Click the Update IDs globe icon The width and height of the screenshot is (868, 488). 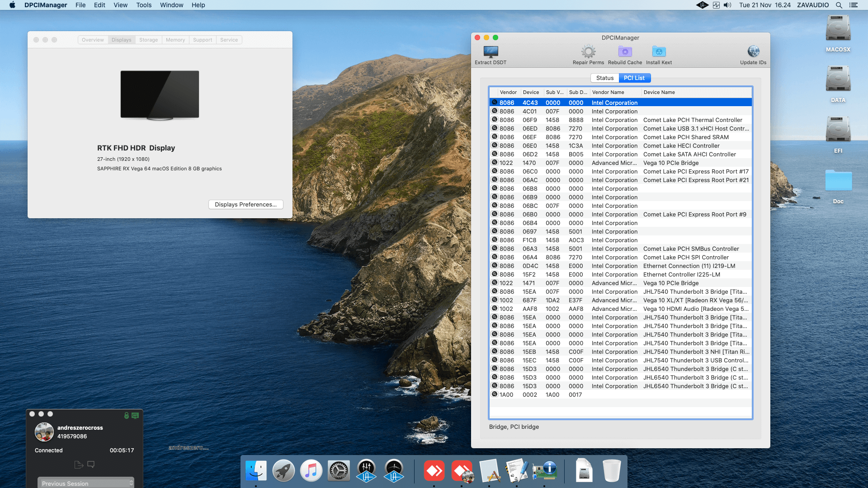click(x=753, y=52)
